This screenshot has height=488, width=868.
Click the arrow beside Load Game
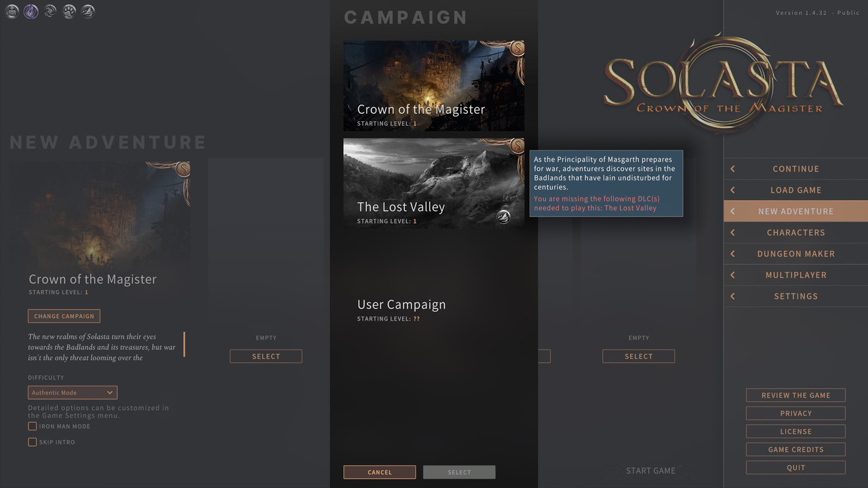732,190
